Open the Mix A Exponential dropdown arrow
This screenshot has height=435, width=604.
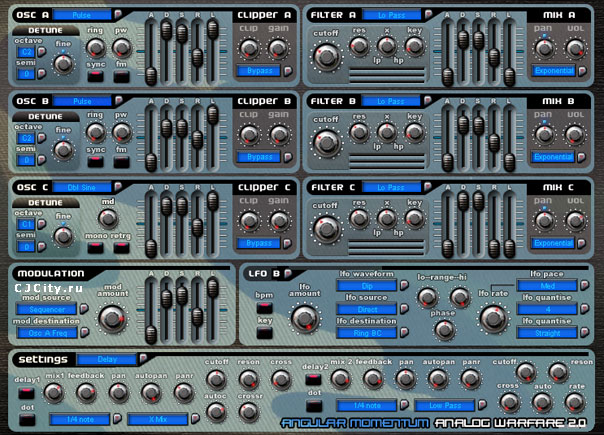pos(582,71)
